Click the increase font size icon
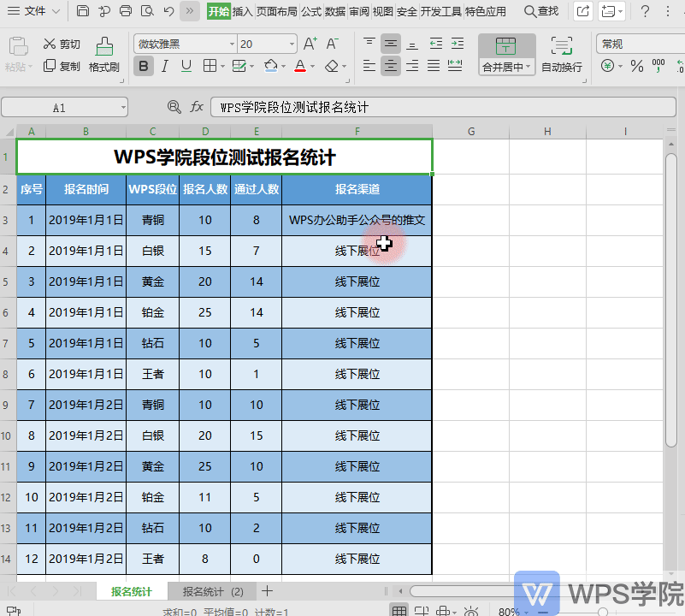Image resolution: width=685 pixels, height=616 pixels. [x=310, y=44]
